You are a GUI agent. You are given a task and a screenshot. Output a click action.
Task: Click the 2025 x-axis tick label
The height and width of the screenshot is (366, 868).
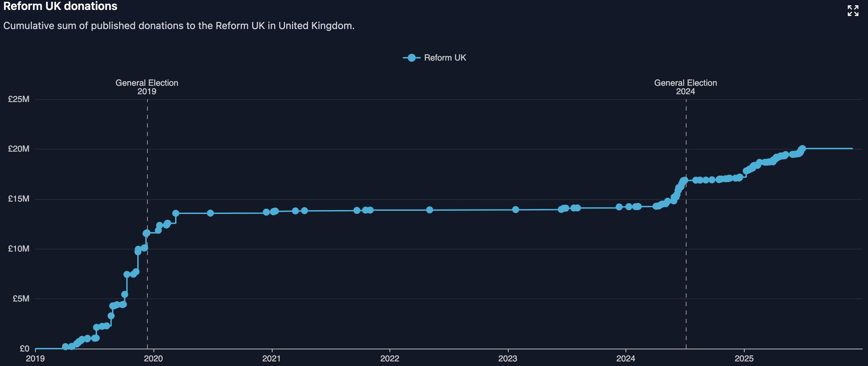744,358
